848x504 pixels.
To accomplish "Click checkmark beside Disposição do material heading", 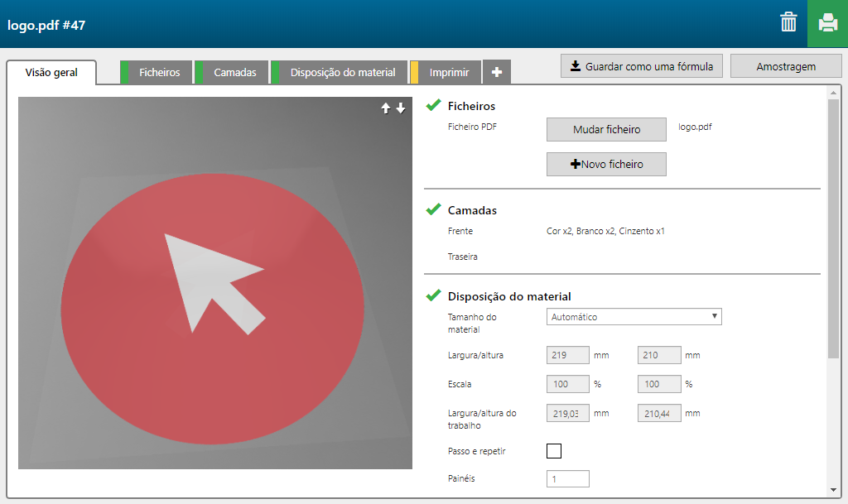I will coord(433,295).
